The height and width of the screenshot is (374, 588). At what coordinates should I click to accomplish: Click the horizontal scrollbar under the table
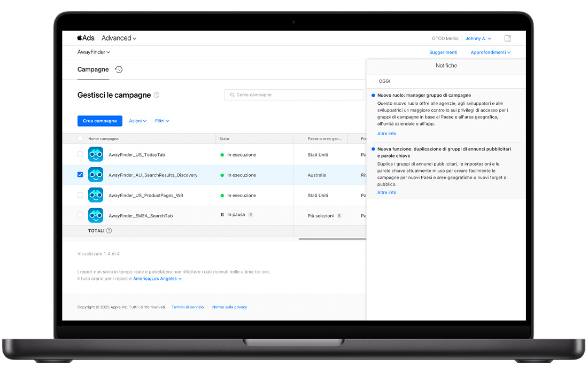pyautogui.click(x=331, y=239)
